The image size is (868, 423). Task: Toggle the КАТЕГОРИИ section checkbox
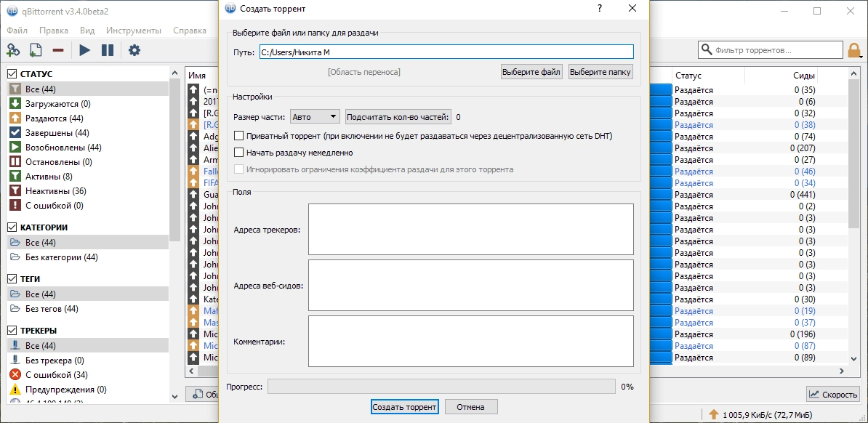point(12,227)
